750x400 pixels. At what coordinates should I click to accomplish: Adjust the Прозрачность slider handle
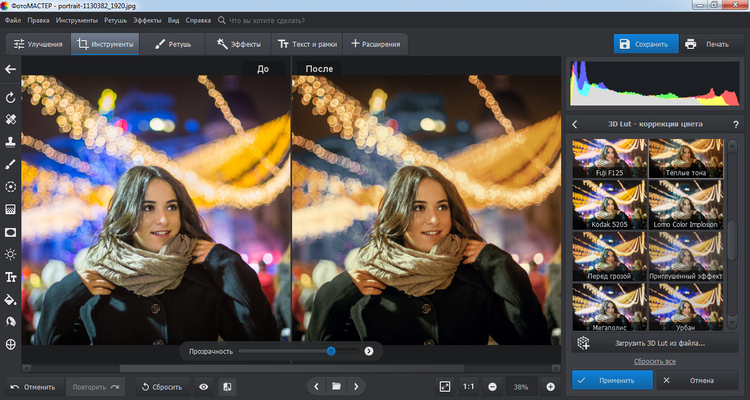click(x=331, y=351)
